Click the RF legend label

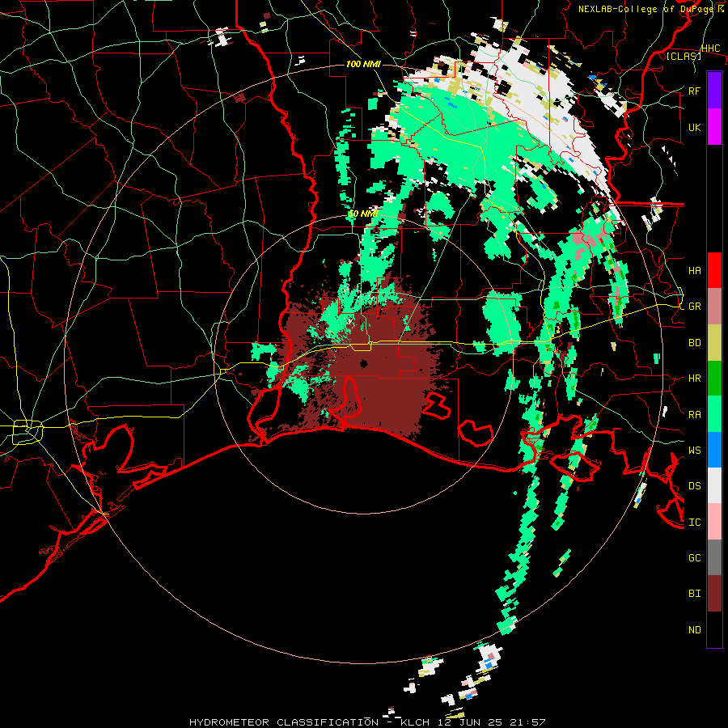tap(694, 91)
